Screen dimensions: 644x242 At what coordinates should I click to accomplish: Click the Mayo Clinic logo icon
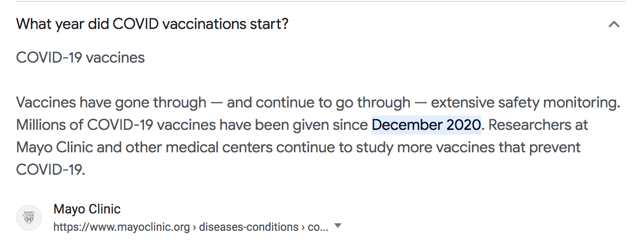pyautogui.click(x=29, y=218)
